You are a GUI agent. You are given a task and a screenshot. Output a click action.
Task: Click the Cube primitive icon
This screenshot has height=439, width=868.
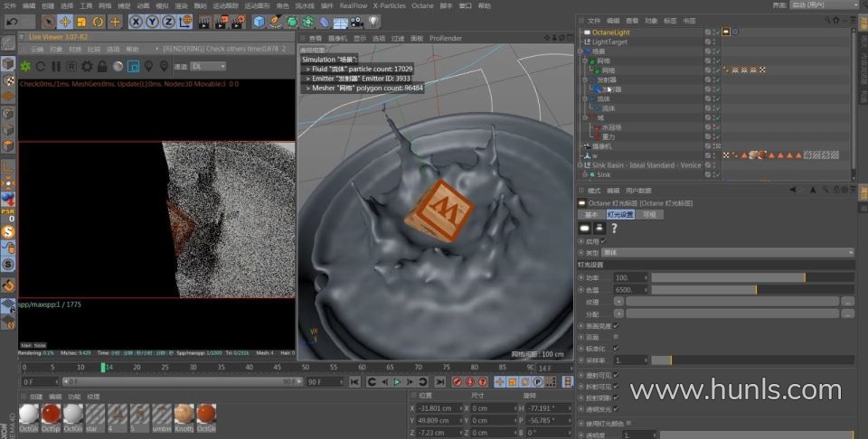tap(259, 21)
